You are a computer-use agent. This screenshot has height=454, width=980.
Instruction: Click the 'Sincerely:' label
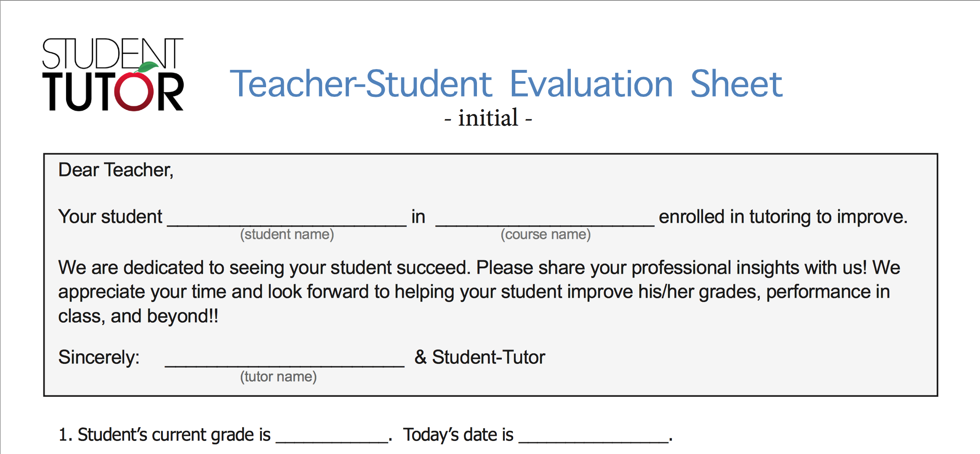point(99,357)
